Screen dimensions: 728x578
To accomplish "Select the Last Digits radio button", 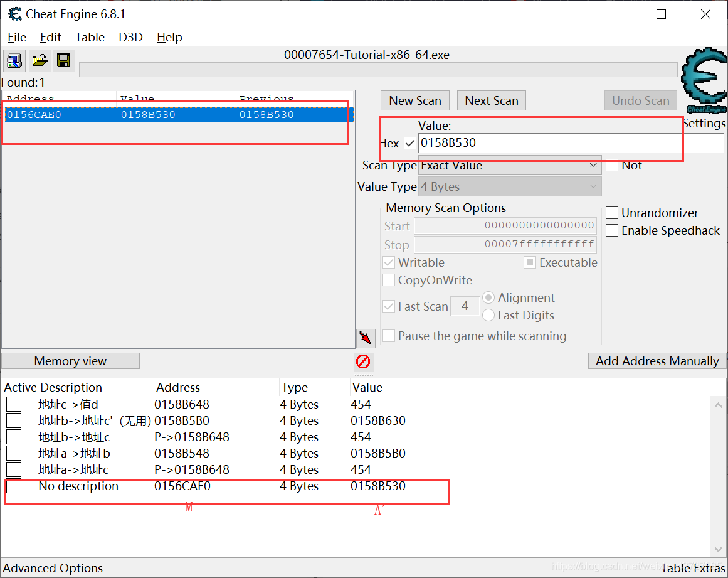I will click(x=488, y=315).
